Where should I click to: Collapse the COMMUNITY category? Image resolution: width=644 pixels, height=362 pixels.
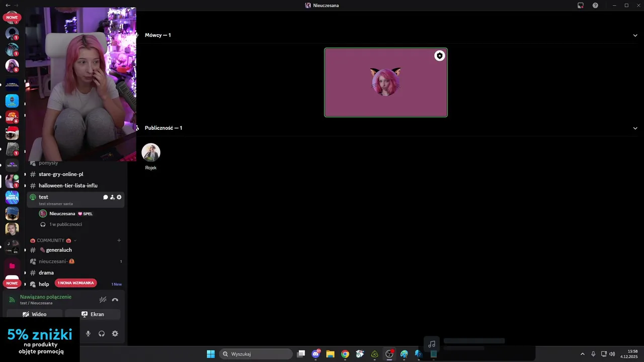point(53,240)
